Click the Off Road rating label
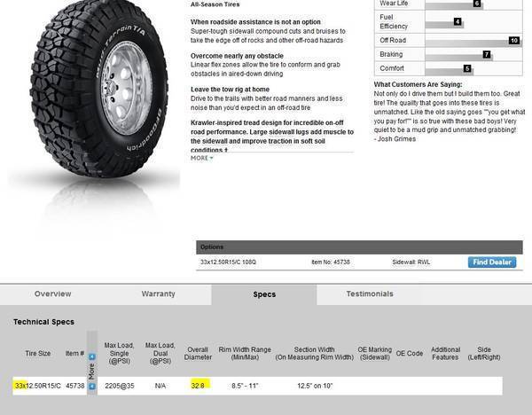This screenshot has height=415, width=532. (393, 40)
